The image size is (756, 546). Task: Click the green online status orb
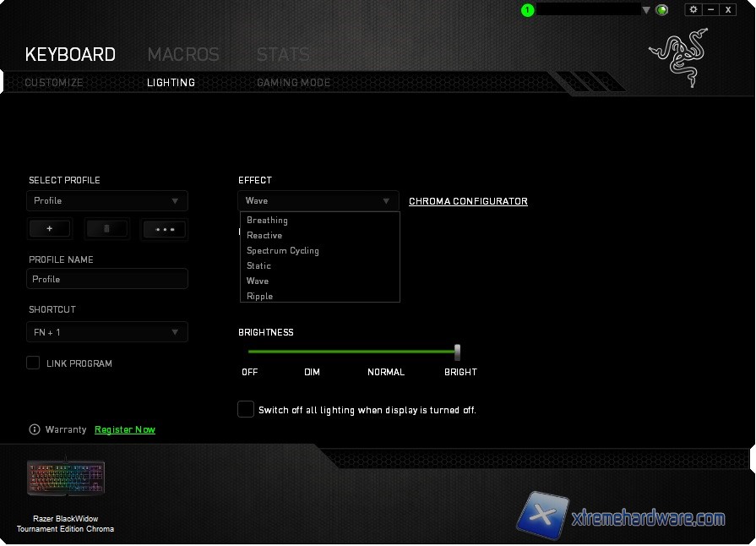click(x=662, y=10)
